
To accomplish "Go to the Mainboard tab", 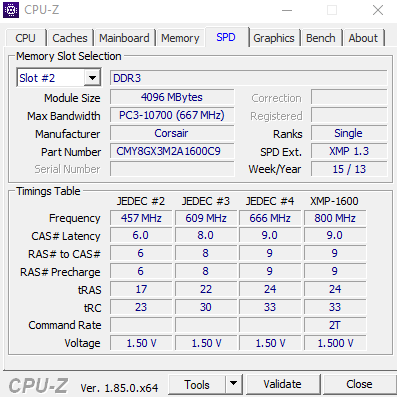I will click(x=124, y=38).
